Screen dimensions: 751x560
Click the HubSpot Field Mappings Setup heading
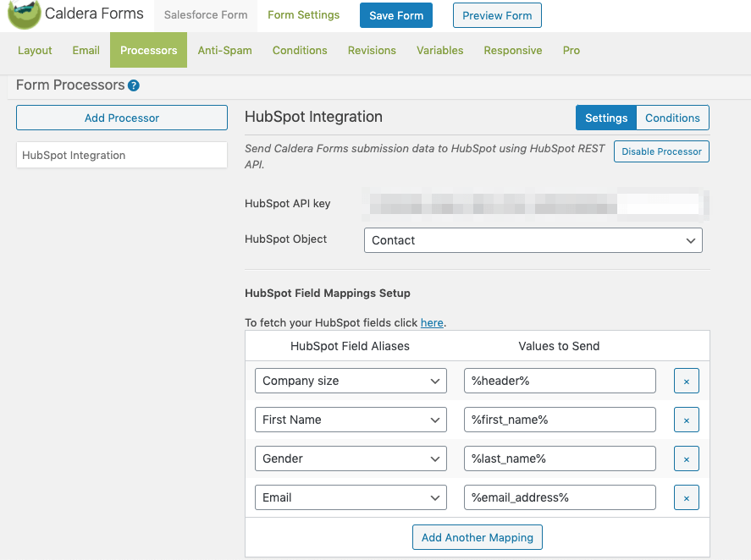(x=328, y=293)
